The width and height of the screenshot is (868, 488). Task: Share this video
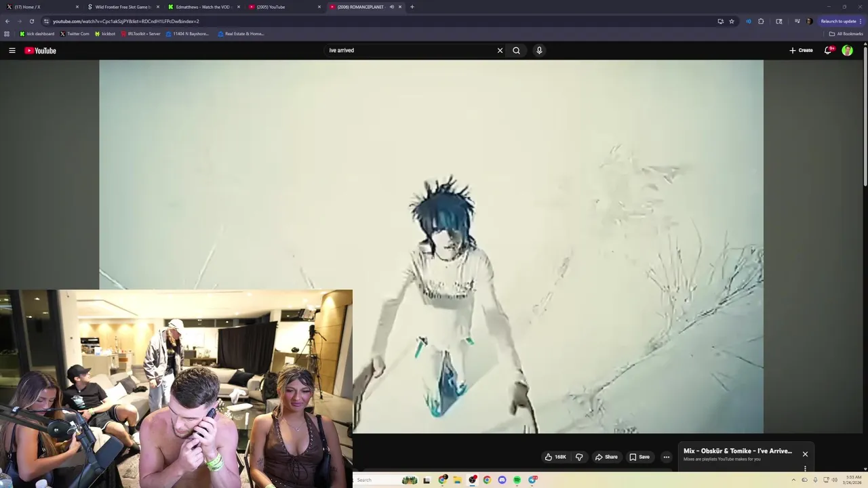(x=606, y=457)
